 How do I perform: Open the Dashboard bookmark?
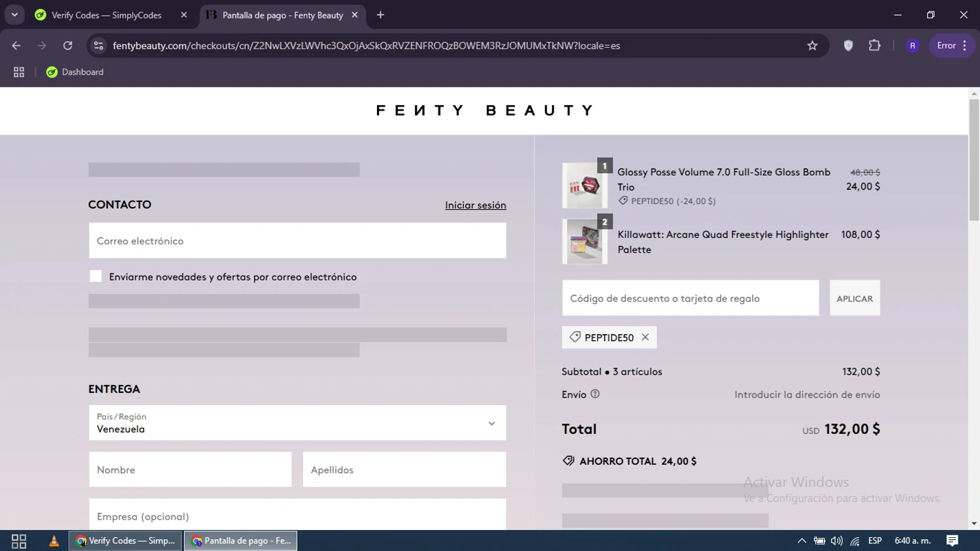click(x=74, y=72)
